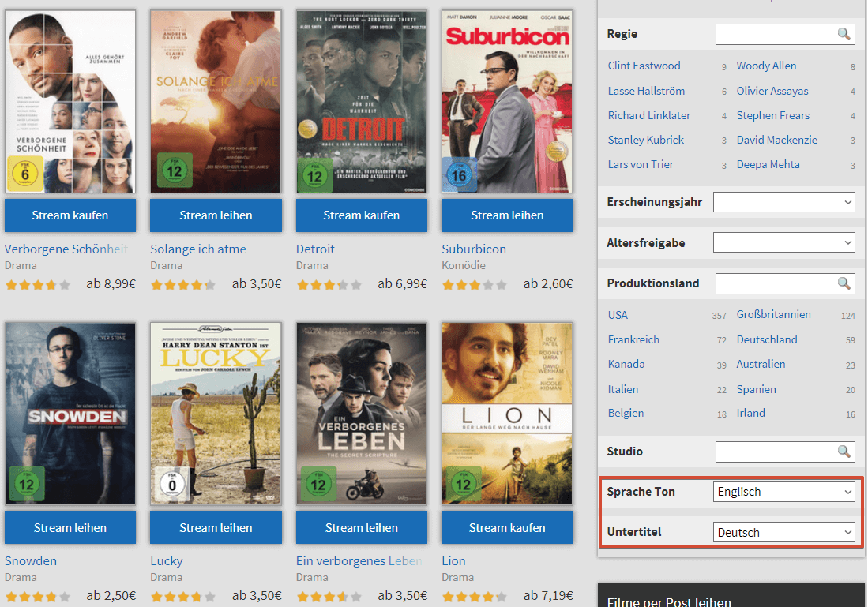Screen dimensions: 868x607
Task: Filter by production country Kanada
Action: pyautogui.click(x=626, y=364)
